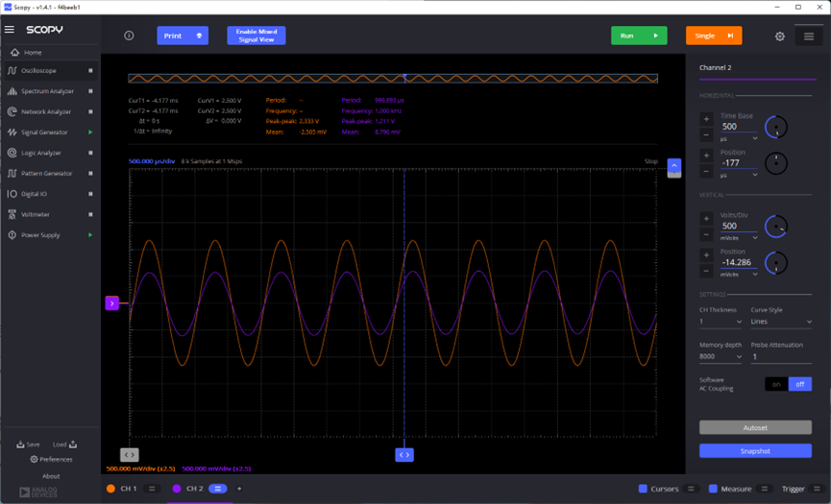Open Measure settings menu icon
Image resolution: width=831 pixels, height=504 pixels.
point(764,489)
